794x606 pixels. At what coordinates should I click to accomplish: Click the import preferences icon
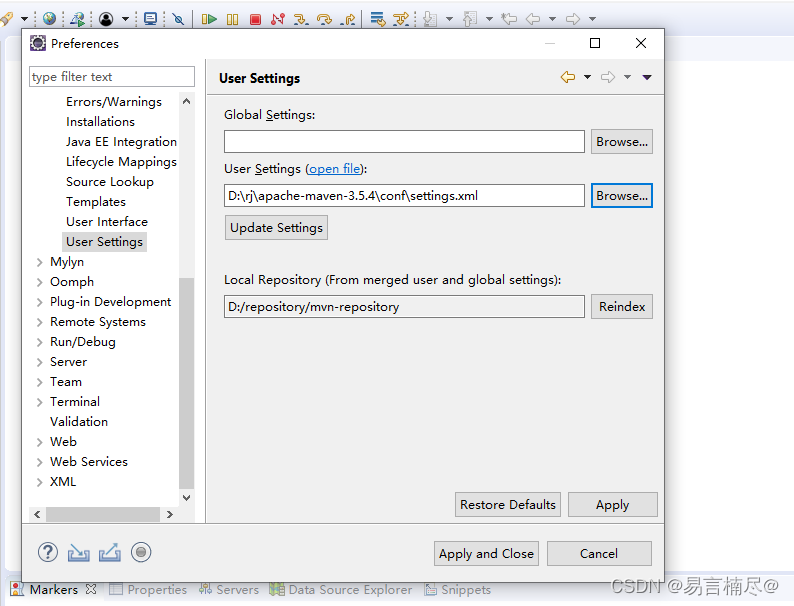(x=78, y=552)
